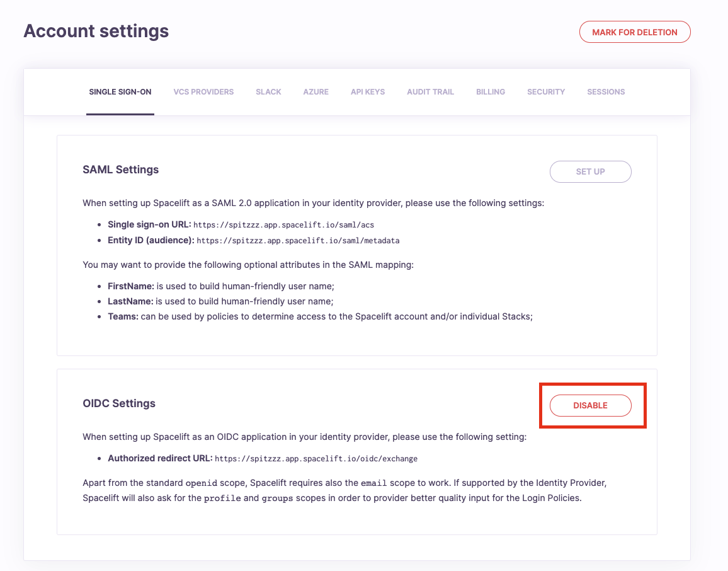
Task: Click the Account settings page heading
Action: pos(96,31)
